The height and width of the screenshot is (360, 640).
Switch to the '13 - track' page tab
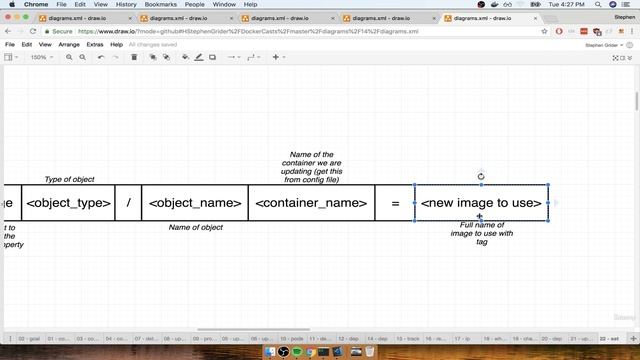coord(408,339)
